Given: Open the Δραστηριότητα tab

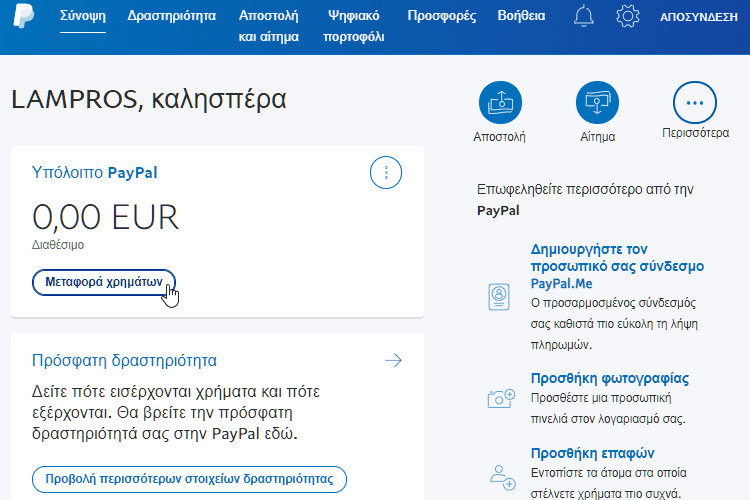Looking at the screenshot, I should pos(172,16).
